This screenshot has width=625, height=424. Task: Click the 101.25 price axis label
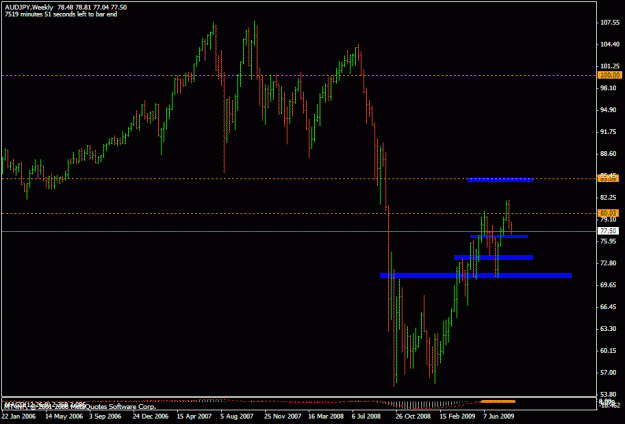pyautogui.click(x=610, y=66)
